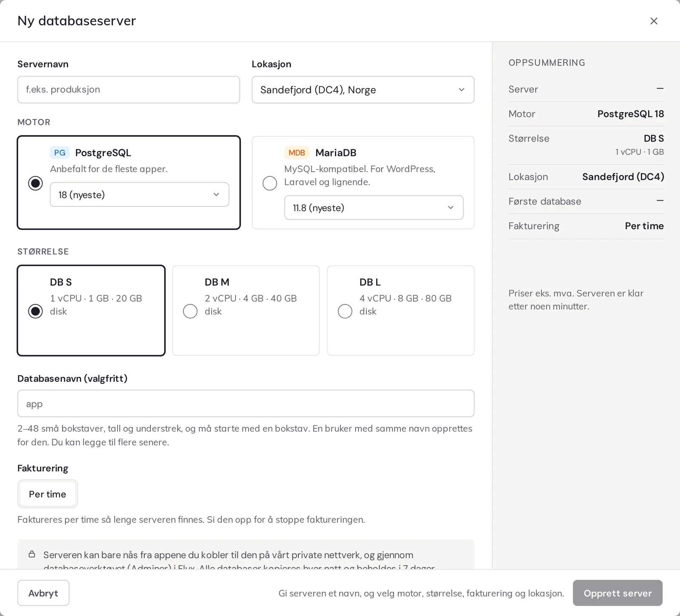The image size is (680, 616).
Task: Open the PostgreSQL version dropdown
Action: click(139, 195)
